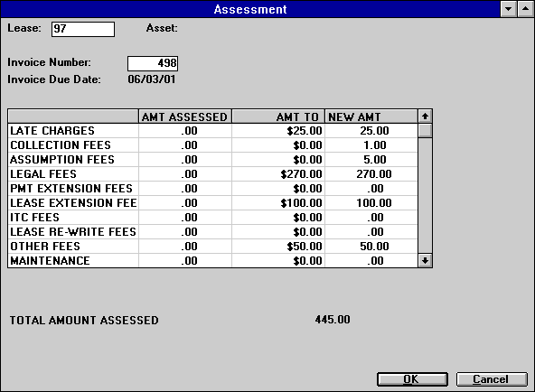This screenshot has width=535, height=392.
Task: Click the NEW AMT column header
Action: (x=371, y=117)
